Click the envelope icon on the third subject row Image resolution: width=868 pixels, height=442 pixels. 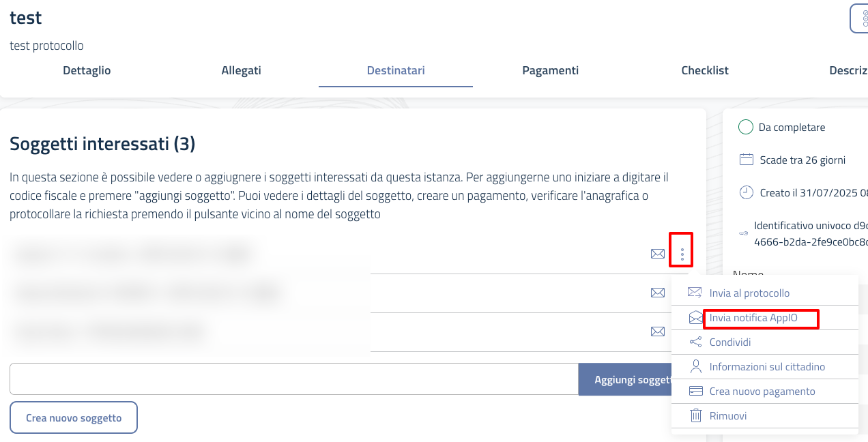(x=657, y=331)
